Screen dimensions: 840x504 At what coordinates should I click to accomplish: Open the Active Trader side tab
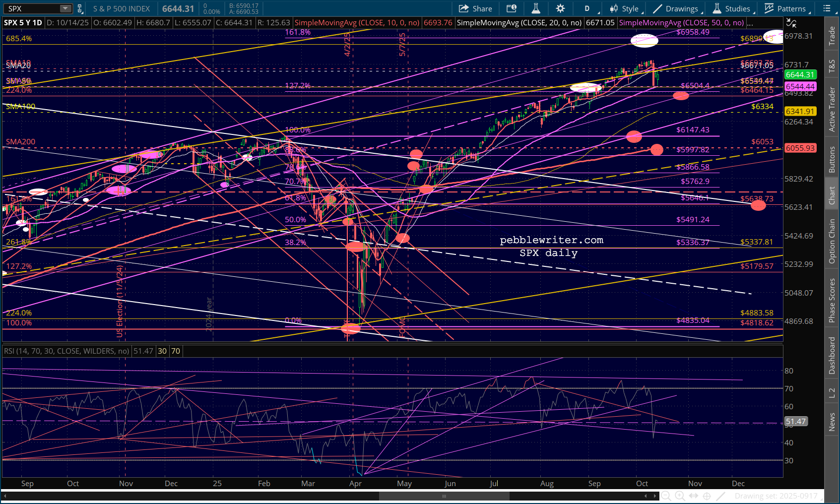click(x=832, y=109)
